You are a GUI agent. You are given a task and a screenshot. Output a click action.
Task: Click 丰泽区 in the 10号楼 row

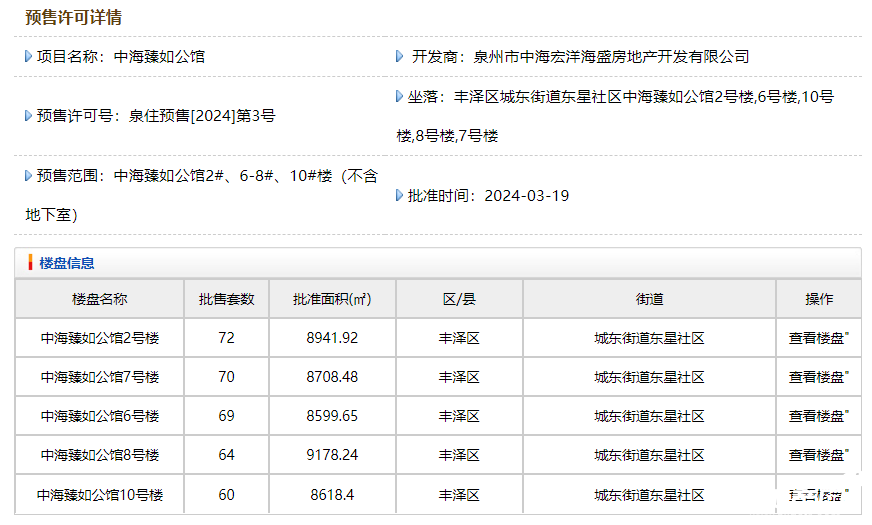click(x=459, y=495)
